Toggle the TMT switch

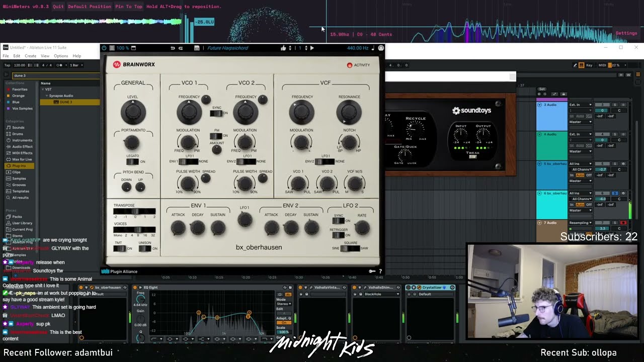(119, 248)
